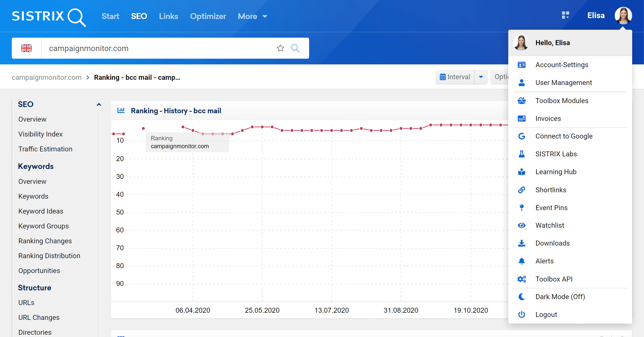644x337 pixels.
Task: Click the Alerts bell icon
Action: 521,261
